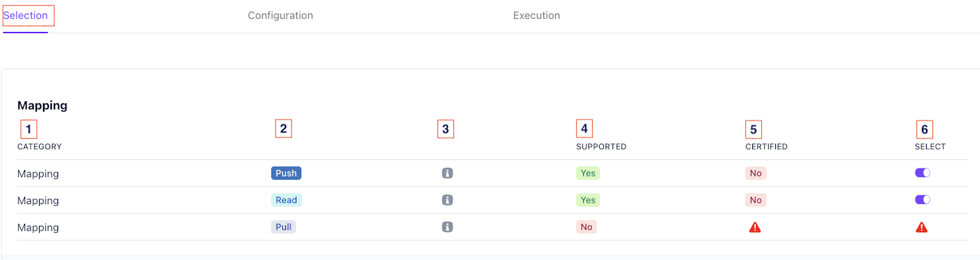Click the Select warning icon in Pull row
This screenshot has height=260, width=980.
tap(921, 227)
